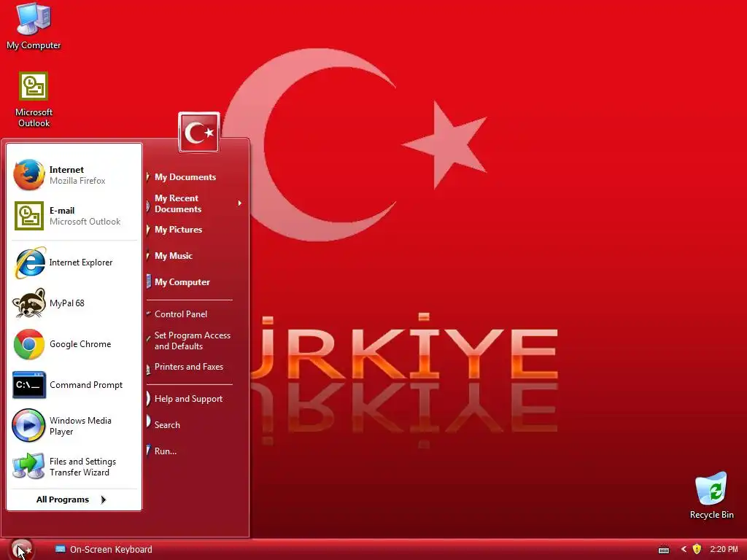
Task: Launch Windows Media Player icon
Action: pyautogui.click(x=28, y=425)
